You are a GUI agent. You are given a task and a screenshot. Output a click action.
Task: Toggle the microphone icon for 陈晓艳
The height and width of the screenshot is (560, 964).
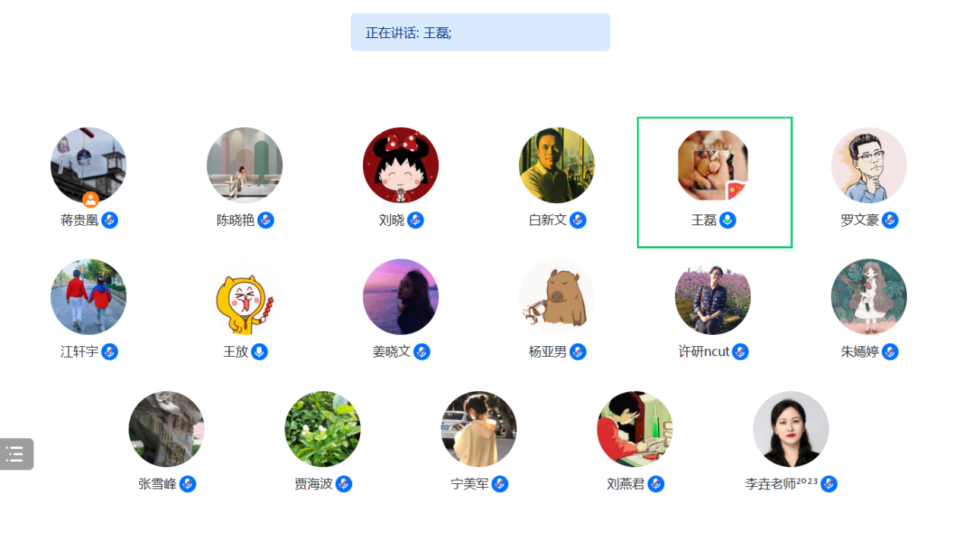click(266, 221)
